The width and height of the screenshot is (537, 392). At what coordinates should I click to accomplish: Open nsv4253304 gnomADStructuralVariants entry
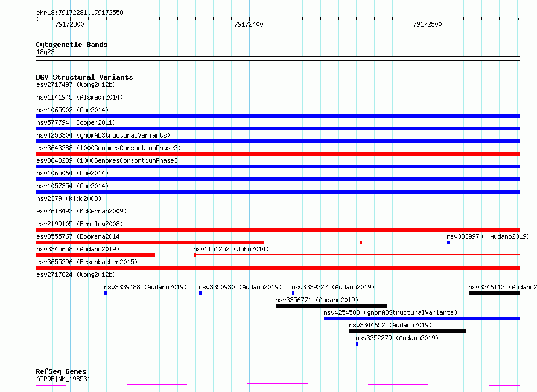pyautogui.click(x=103, y=135)
